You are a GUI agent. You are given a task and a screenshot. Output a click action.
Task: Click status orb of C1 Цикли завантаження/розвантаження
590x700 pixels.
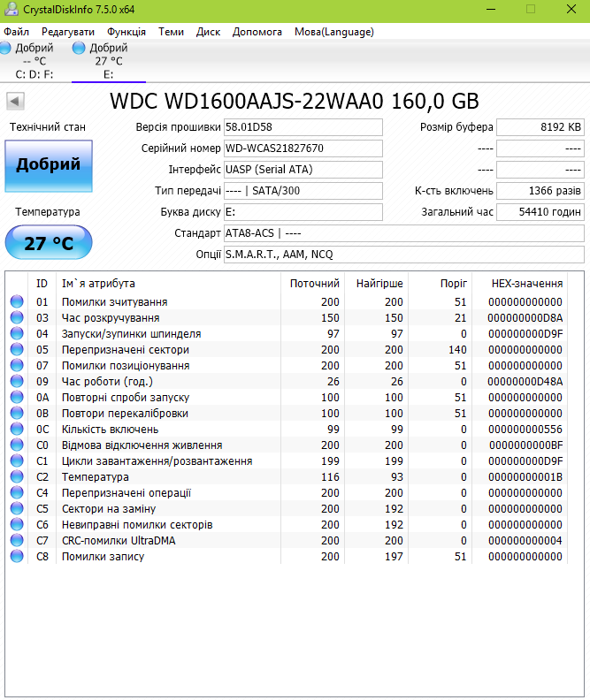(17, 460)
